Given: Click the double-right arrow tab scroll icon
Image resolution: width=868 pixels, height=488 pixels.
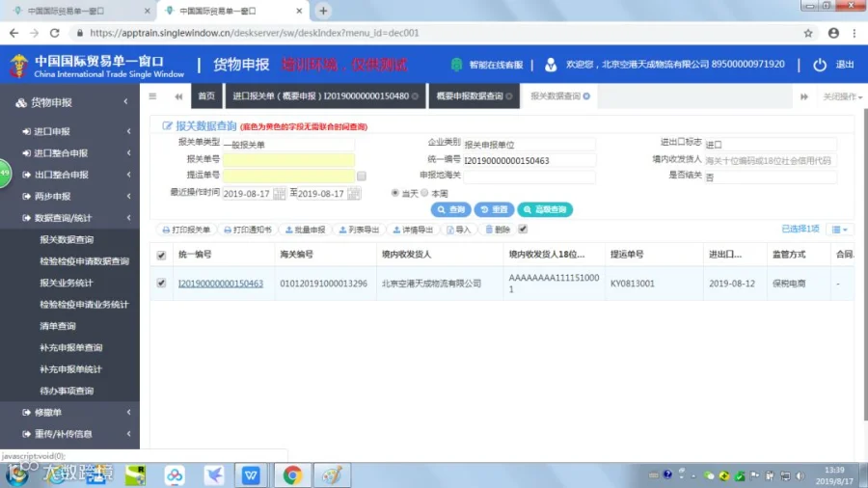Looking at the screenshot, I should pos(803,96).
